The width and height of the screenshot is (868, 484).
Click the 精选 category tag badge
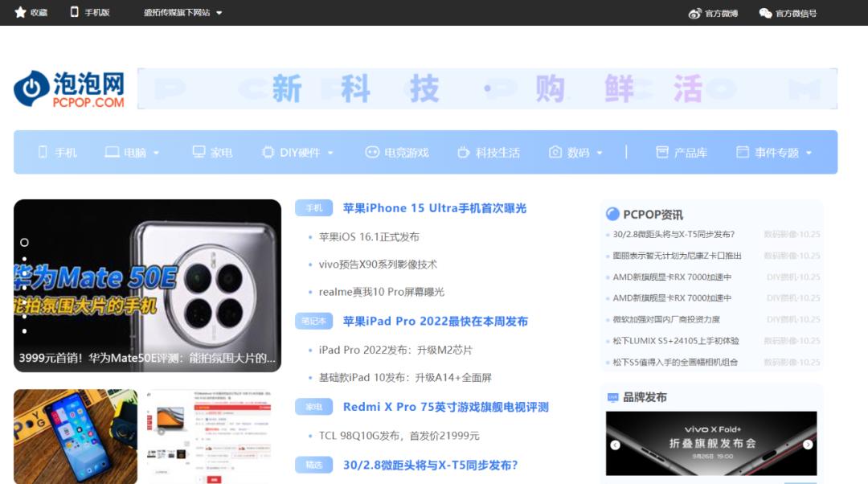click(x=314, y=465)
